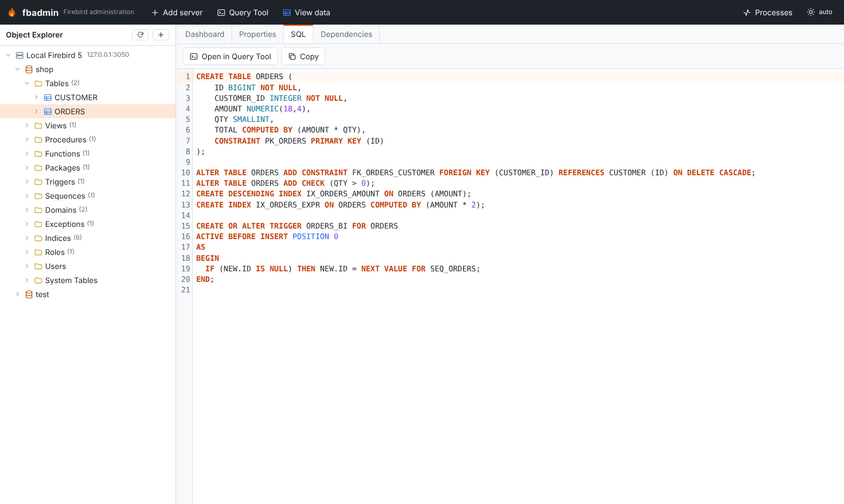Switch to the Properties tab
Viewport: 844px width, 504px height.
tap(257, 34)
